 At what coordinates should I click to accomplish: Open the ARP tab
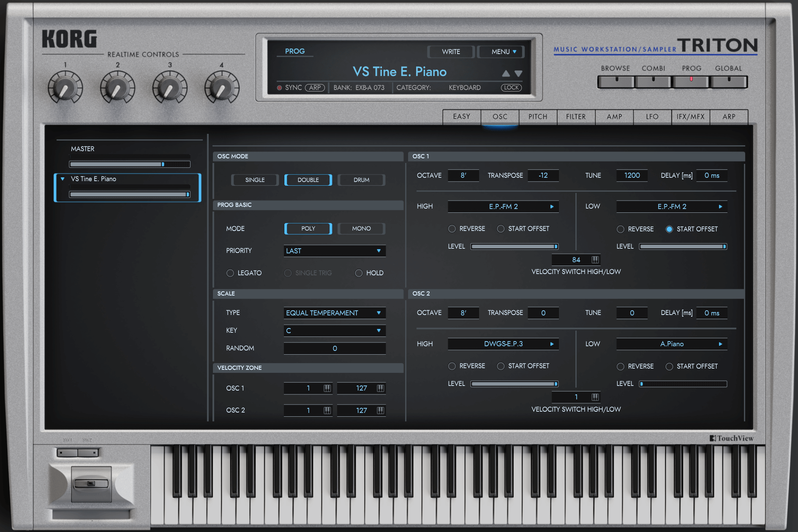point(729,117)
